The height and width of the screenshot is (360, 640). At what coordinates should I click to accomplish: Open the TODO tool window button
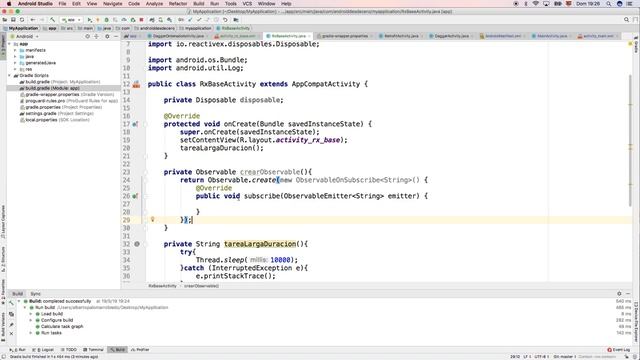click(x=69, y=350)
